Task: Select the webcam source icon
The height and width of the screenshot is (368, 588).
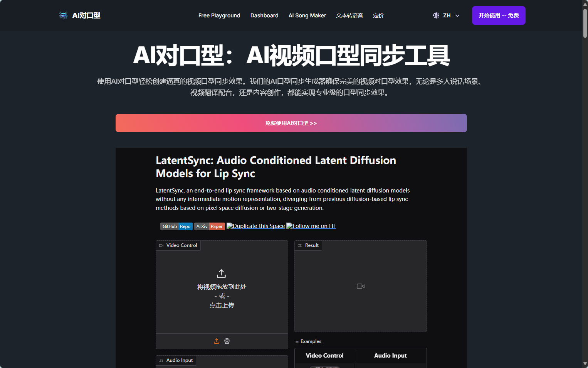Action: [227, 341]
